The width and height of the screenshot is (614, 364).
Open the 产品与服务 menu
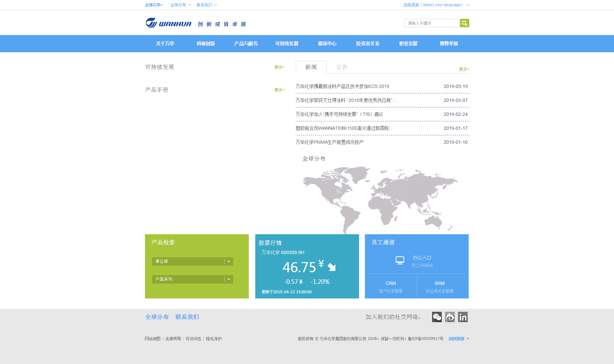tap(246, 43)
